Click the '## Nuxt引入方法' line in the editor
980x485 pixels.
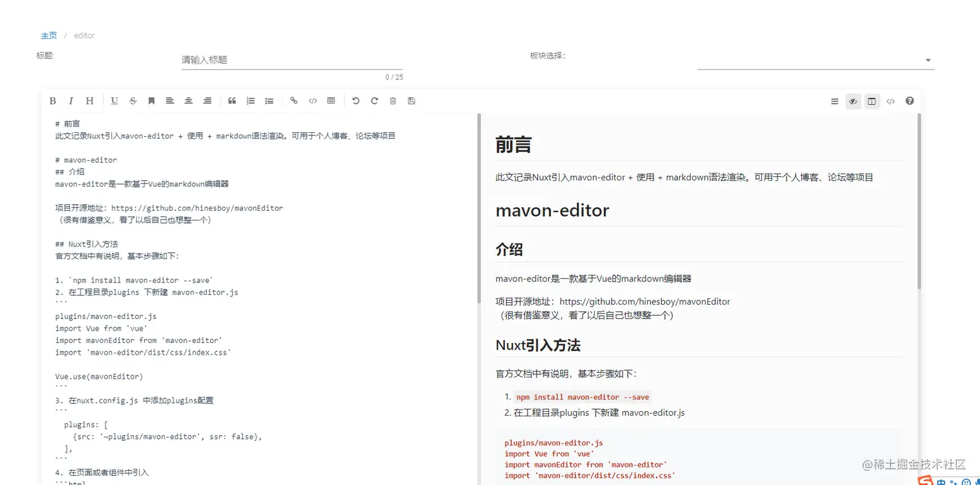coord(87,244)
